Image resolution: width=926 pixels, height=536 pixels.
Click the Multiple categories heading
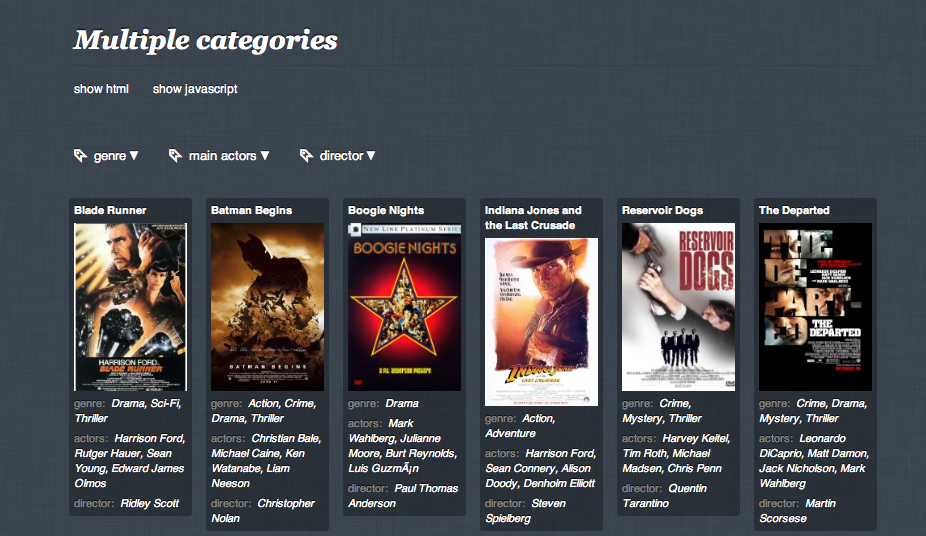tap(206, 40)
